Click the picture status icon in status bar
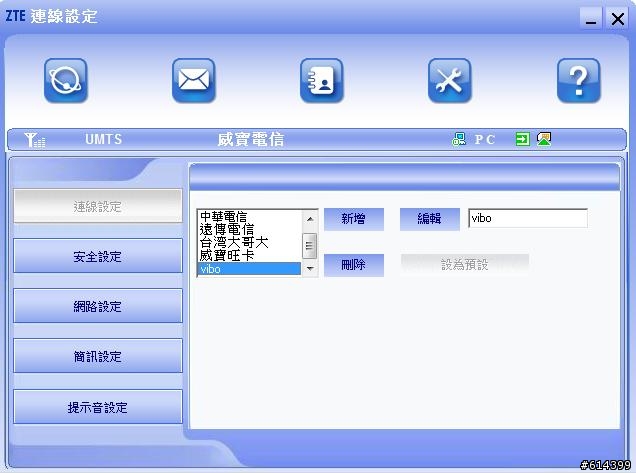636x473 pixels. [544, 139]
